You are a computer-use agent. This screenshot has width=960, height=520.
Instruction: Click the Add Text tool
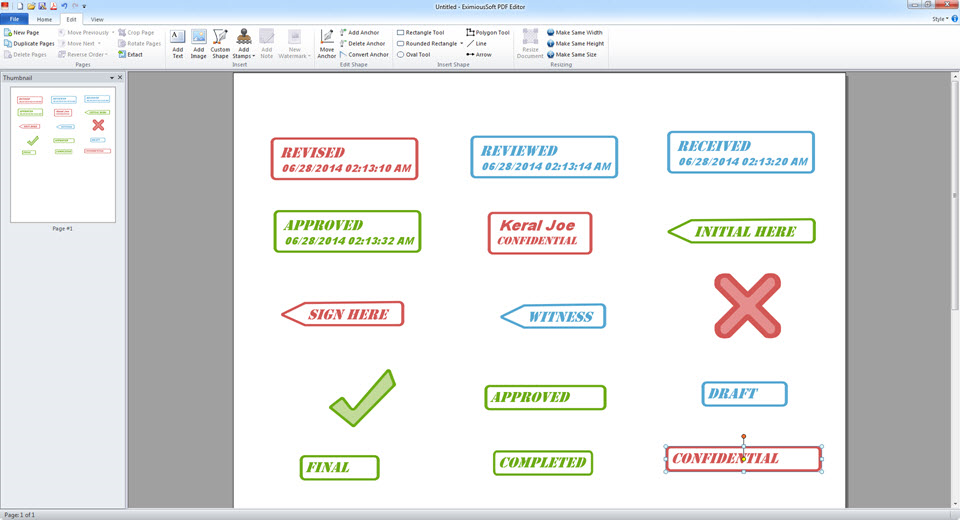pos(178,44)
